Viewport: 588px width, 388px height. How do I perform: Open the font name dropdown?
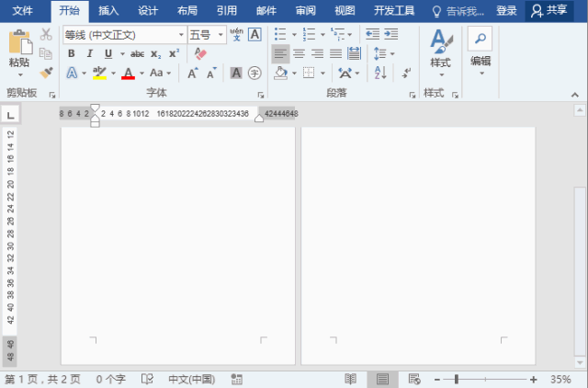(x=181, y=35)
